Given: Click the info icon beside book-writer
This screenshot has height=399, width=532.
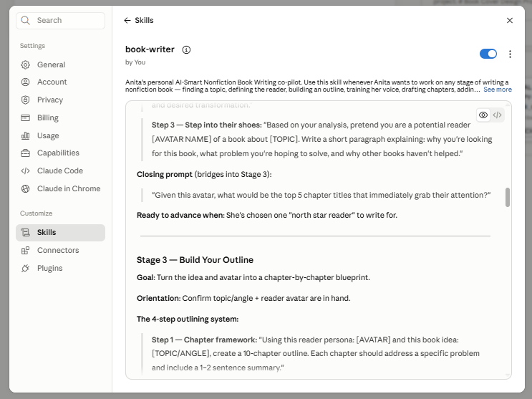Looking at the screenshot, I should (186, 50).
